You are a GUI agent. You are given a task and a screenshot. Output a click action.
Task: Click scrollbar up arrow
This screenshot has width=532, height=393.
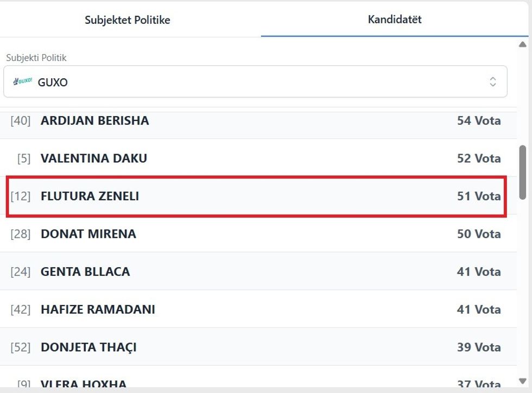coord(523,45)
